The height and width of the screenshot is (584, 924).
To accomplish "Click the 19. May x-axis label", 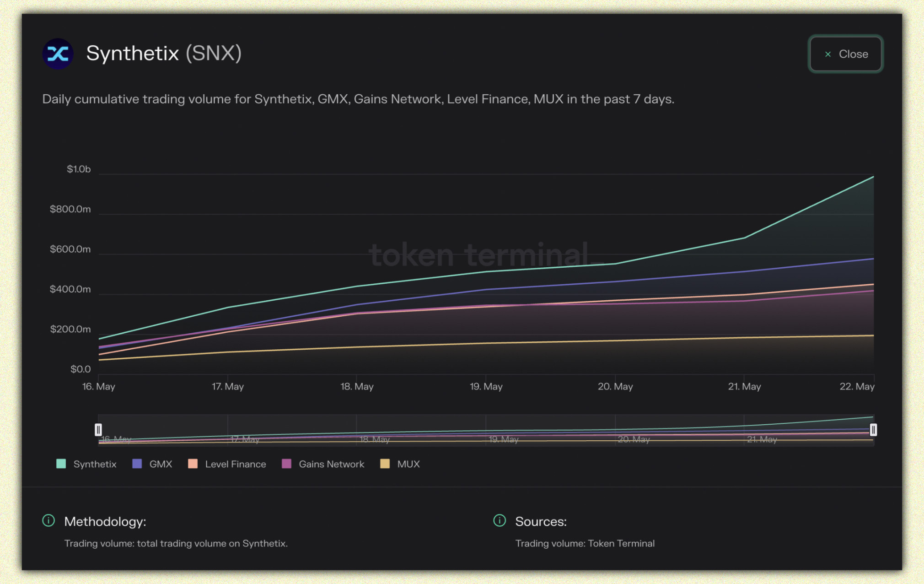I will (x=486, y=387).
